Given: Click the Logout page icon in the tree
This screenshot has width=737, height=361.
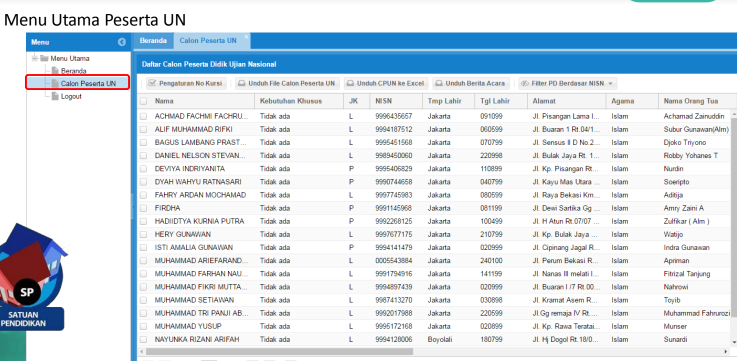Looking at the screenshot, I should (x=55, y=96).
